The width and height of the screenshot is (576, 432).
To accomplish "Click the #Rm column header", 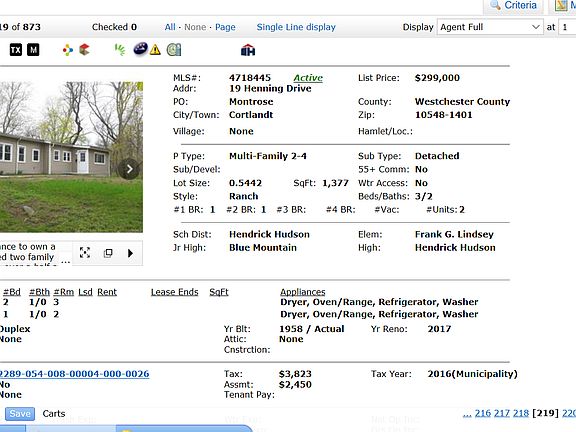I will (x=64, y=292).
